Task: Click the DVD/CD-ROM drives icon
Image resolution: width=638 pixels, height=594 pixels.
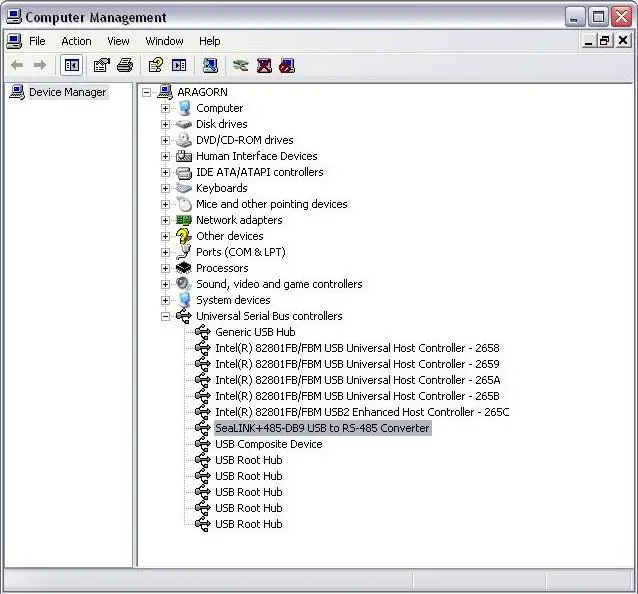Action: (x=184, y=140)
